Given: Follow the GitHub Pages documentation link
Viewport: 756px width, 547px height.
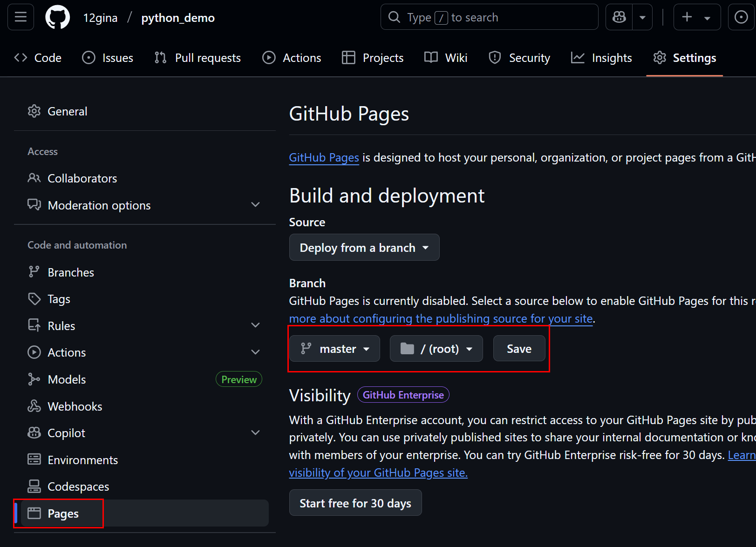Looking at the screenshot, I should (324, 158).
